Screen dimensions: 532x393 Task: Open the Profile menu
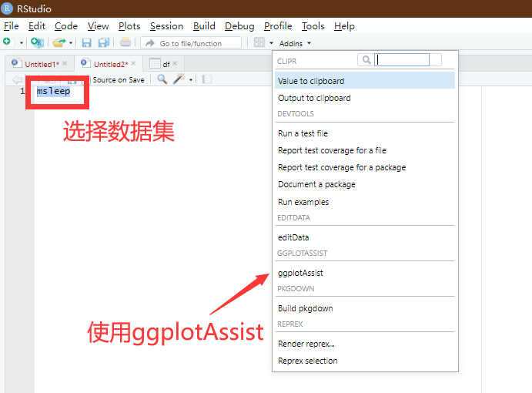tap(278, 26)
